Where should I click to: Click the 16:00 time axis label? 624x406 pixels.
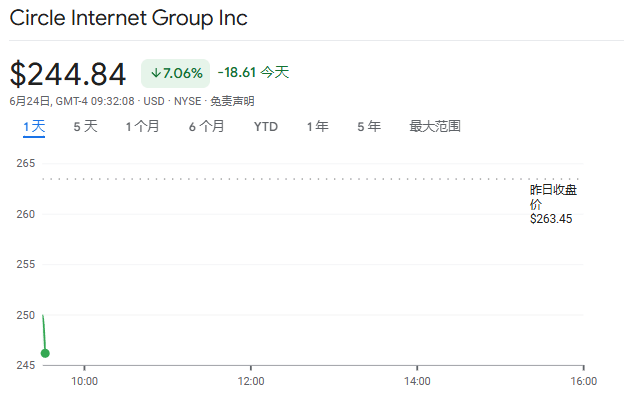(x=583, y=381)
